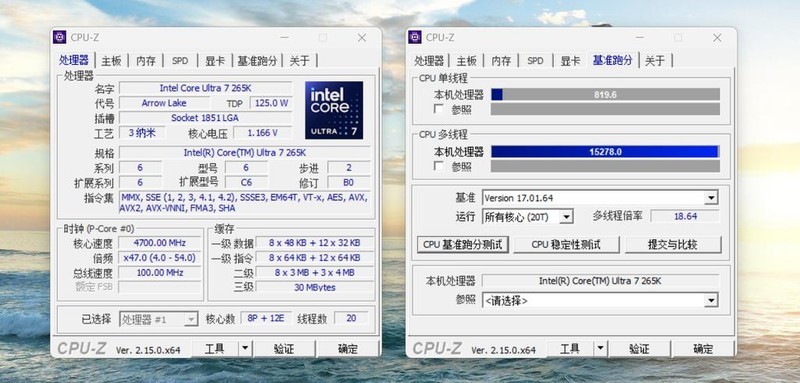Click the 总线速度 value 100.00 MHz
This screenshot has width=800, height=383.
tap(160, 272)
